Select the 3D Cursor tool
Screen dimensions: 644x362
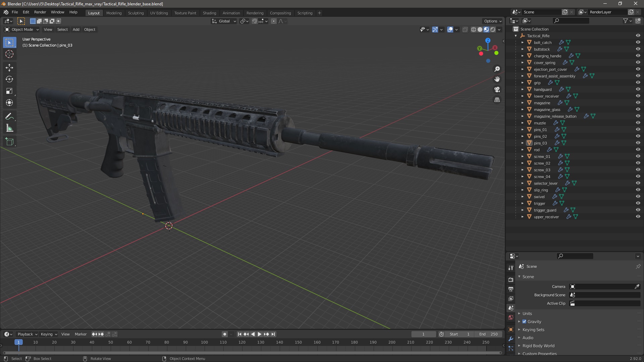(9, 54)
